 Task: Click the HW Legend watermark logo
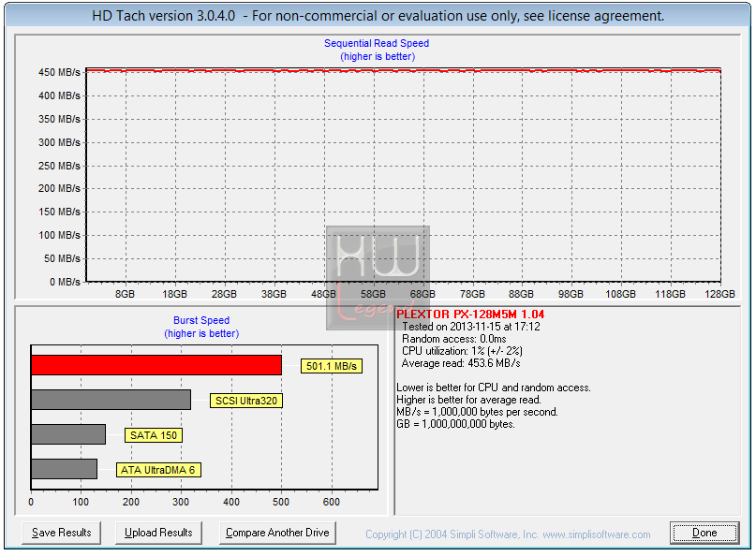pos(378,278)
